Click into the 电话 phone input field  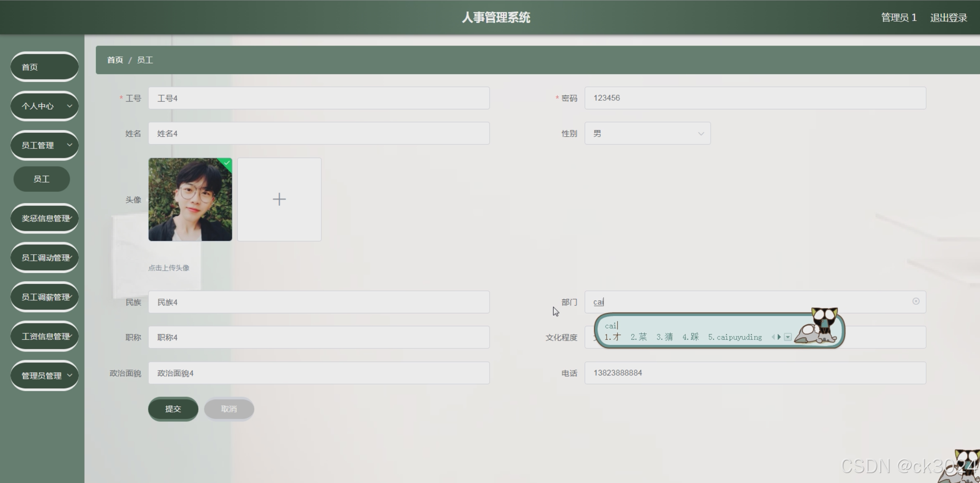click(755, 373)
